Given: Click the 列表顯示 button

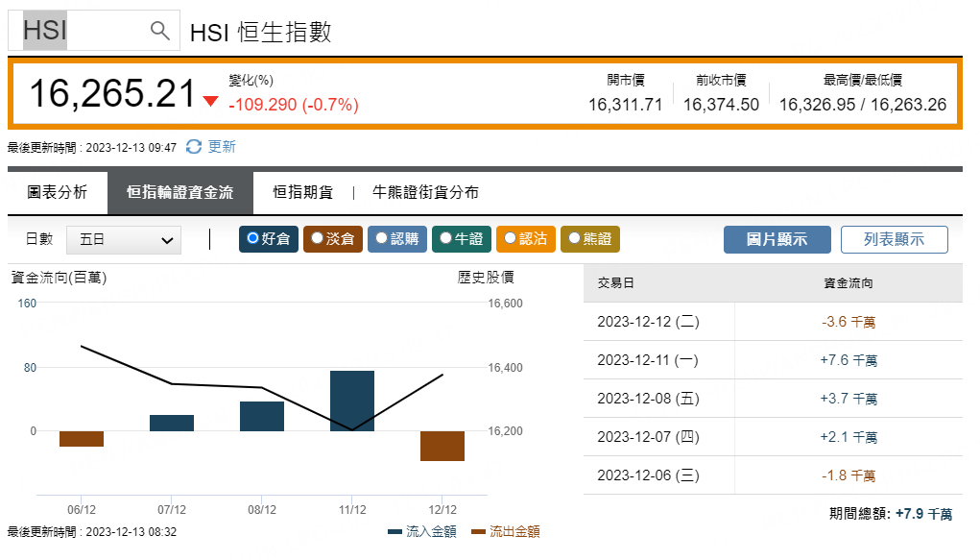Looking at the screenshot, I should 894,239.
